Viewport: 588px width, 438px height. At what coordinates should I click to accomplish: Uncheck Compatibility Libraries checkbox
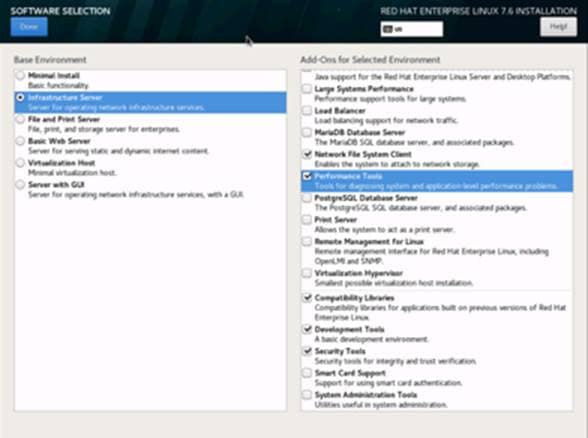307,298
